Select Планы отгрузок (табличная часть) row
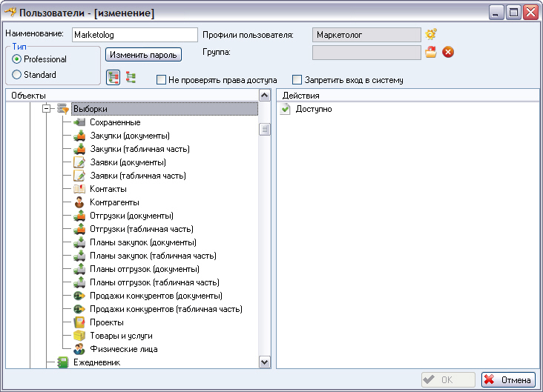 (154, 282)
